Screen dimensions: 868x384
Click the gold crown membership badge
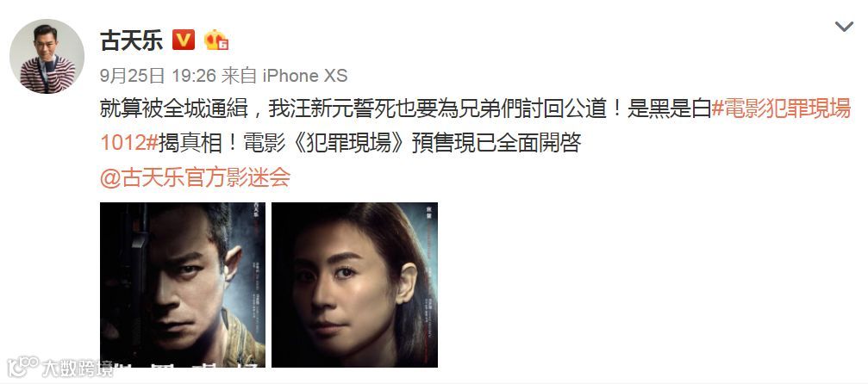[x=216, y=40]
